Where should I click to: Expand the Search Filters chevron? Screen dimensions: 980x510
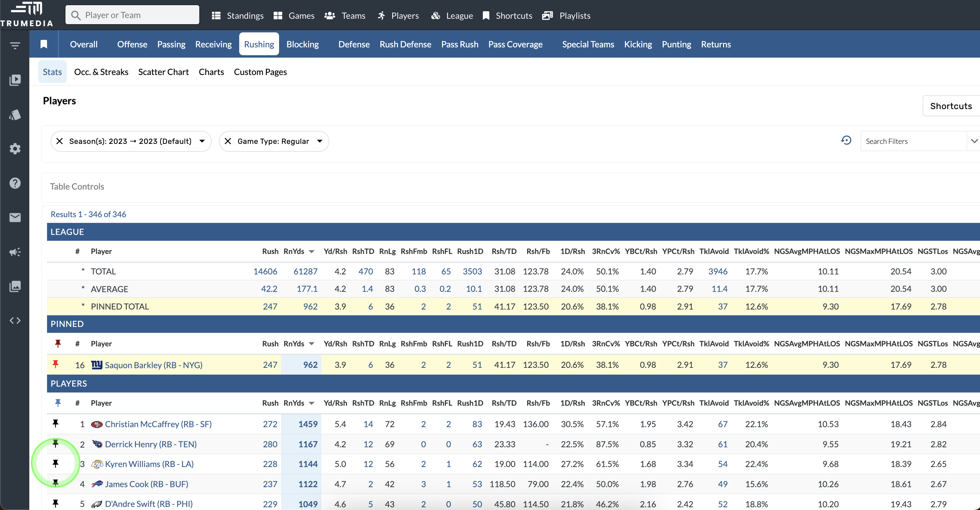[974, 141]
